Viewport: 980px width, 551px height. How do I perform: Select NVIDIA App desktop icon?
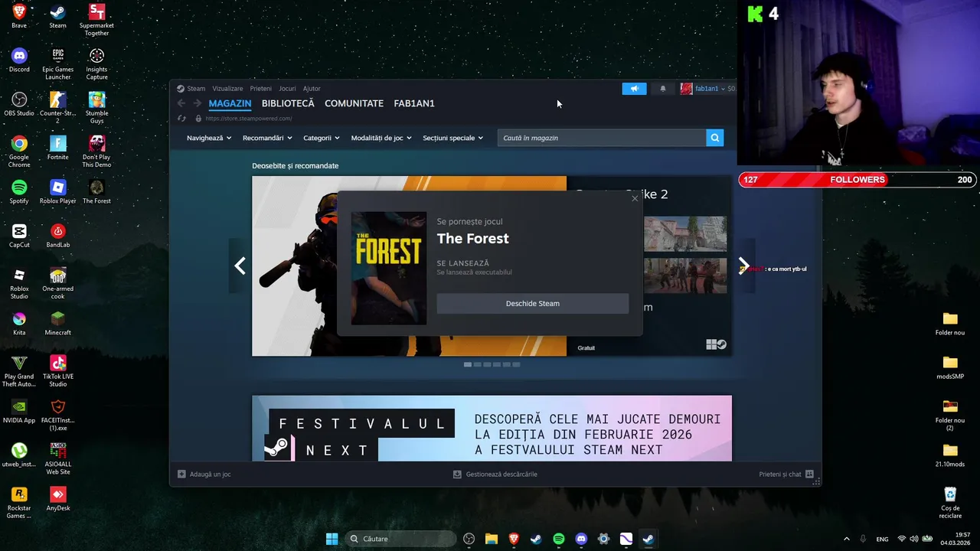(19, 411)
